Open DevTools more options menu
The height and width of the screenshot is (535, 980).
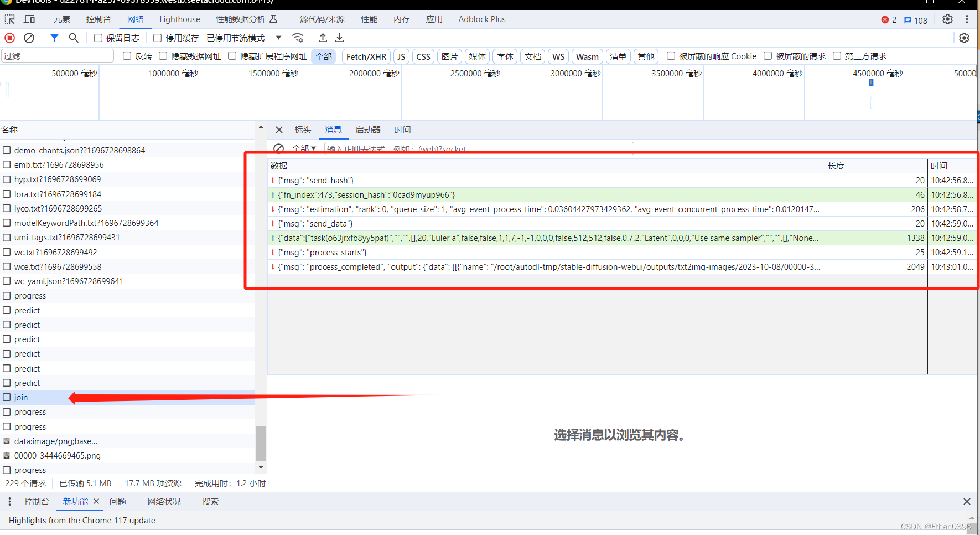tap(967, 19)
